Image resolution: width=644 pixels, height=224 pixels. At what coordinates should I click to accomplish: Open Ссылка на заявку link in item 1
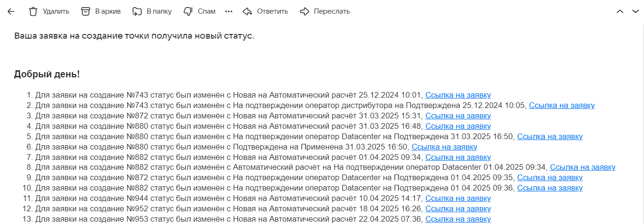458,95
